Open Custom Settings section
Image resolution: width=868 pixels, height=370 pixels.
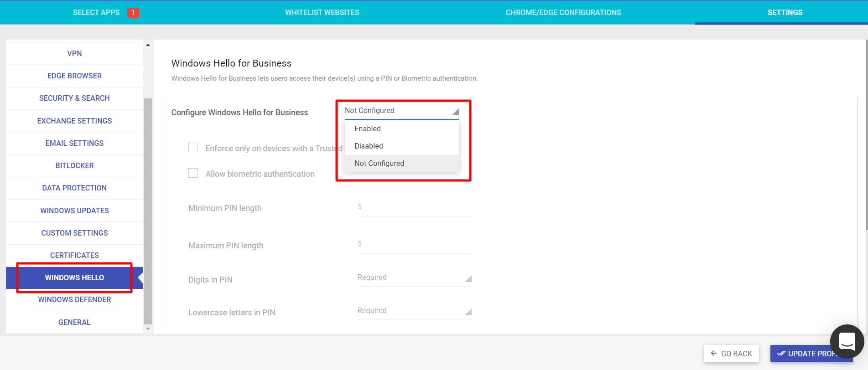[74, 233]
